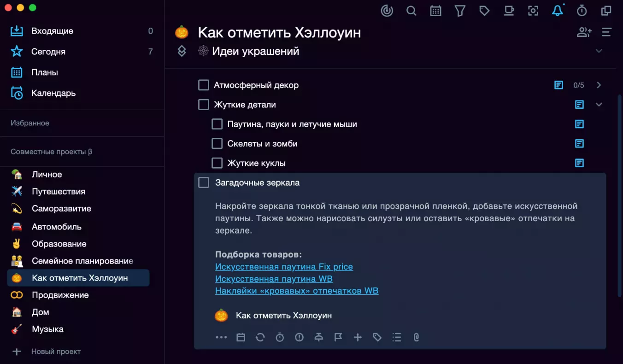The width and height of the screenshot is (623, 364).
Task: Click the duplicate windows icon
Action: click(606, 11)
